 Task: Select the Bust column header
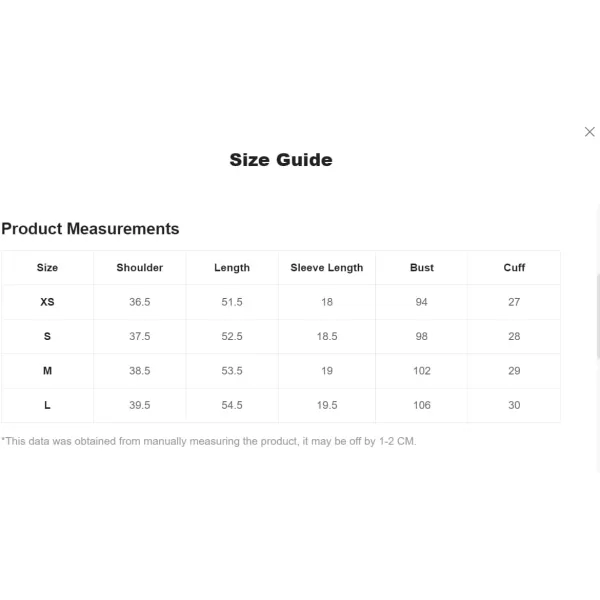(422, 268)
